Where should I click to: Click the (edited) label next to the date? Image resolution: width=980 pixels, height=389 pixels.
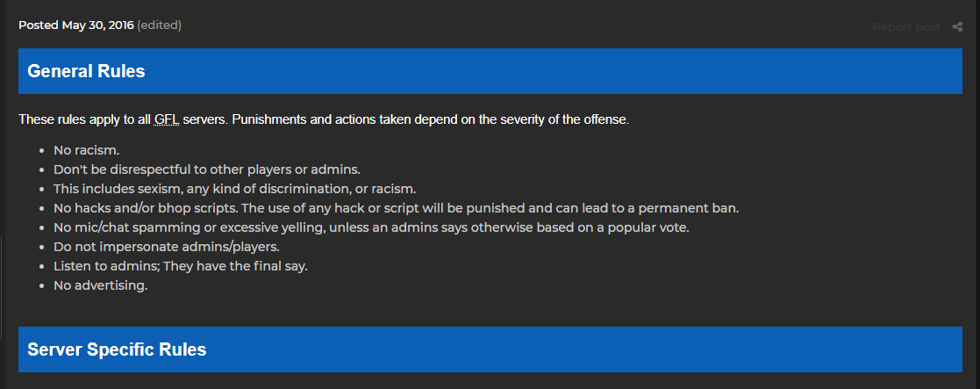[160, 25]
